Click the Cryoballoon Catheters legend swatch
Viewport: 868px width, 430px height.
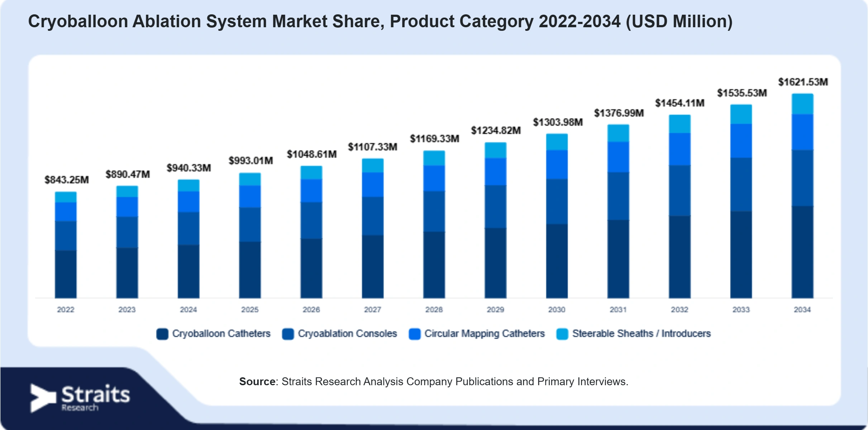(x=162, y=334)
